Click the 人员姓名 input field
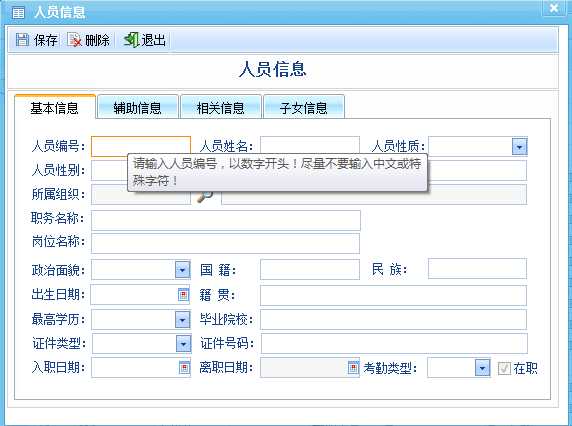 click(310, 145)
